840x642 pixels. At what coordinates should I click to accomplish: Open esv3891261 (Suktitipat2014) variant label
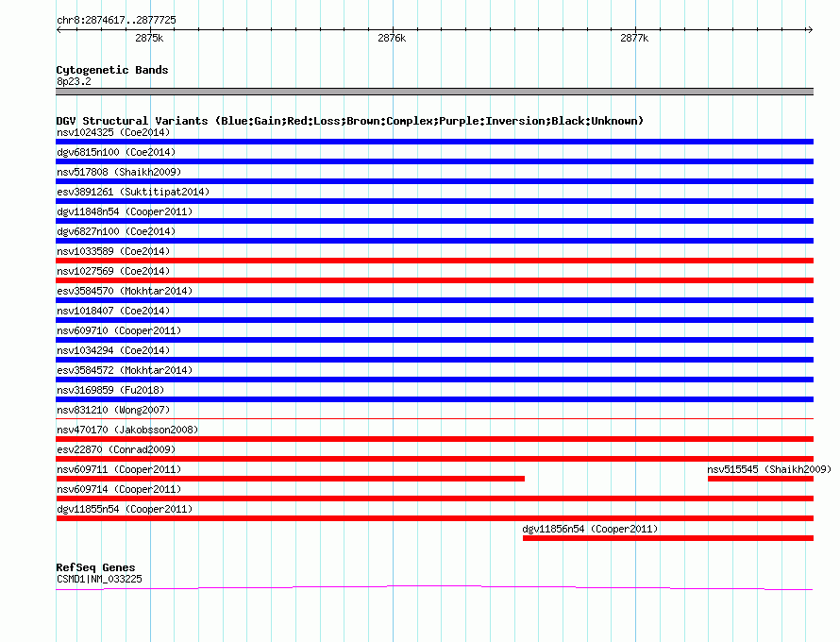pyautogui.click(x=133, y=192)
